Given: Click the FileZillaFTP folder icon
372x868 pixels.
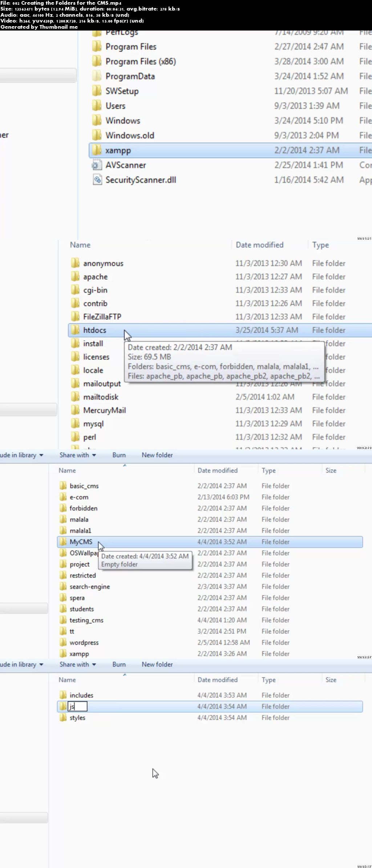Looking at the screenshot, I should [75, 317].
